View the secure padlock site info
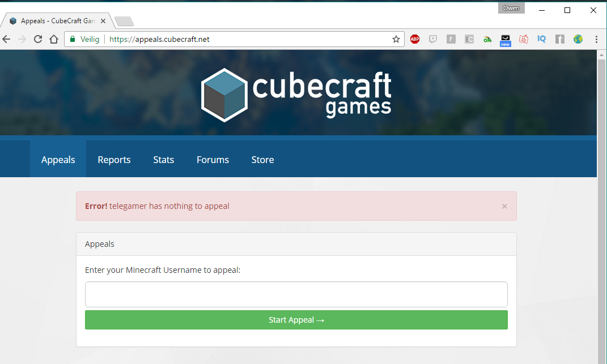 coord(73,39)
